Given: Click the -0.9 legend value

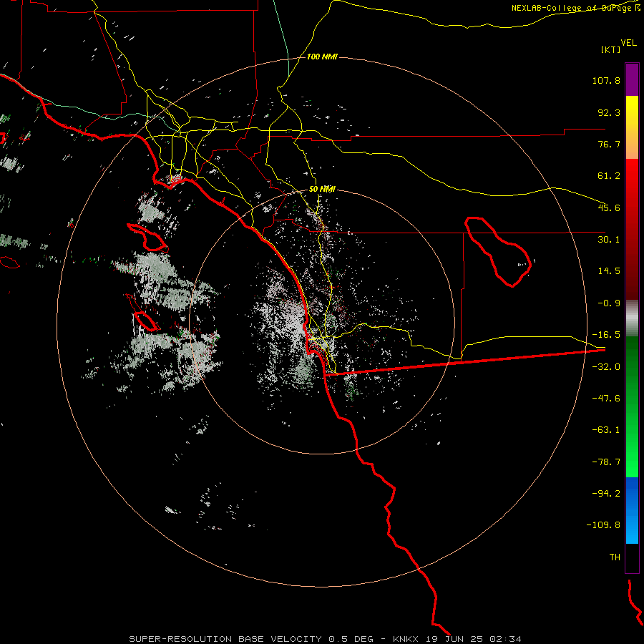Looking at the screenshot, I should pyautogui.click(x=609, y=303).
